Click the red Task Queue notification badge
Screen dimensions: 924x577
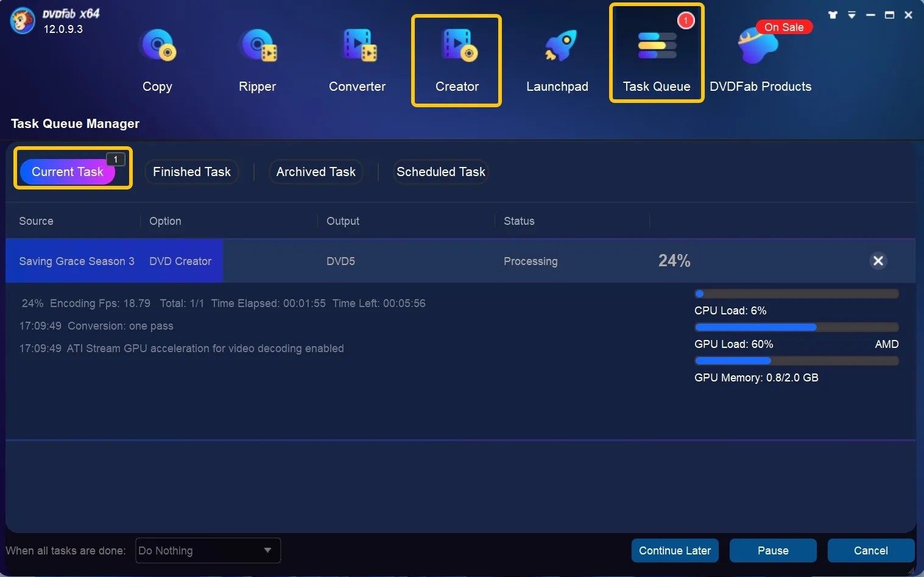tap(686, 20)
